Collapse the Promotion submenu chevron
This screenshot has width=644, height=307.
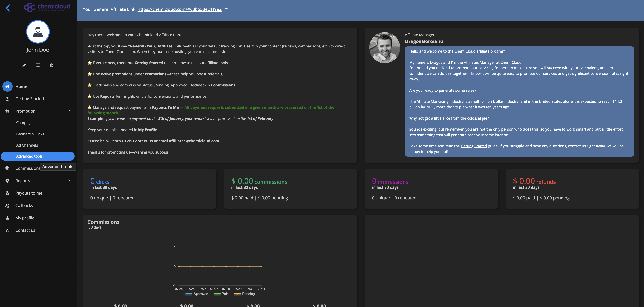(69, 111)
